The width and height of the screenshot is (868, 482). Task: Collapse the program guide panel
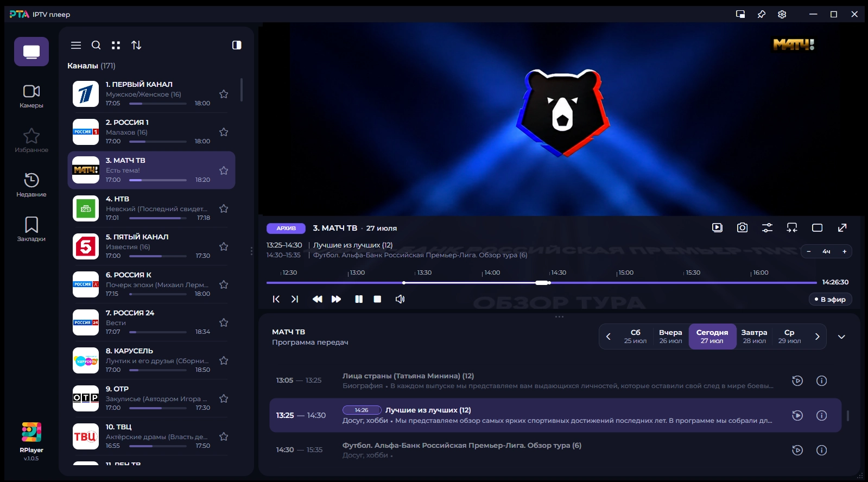(x=841, y=337)
